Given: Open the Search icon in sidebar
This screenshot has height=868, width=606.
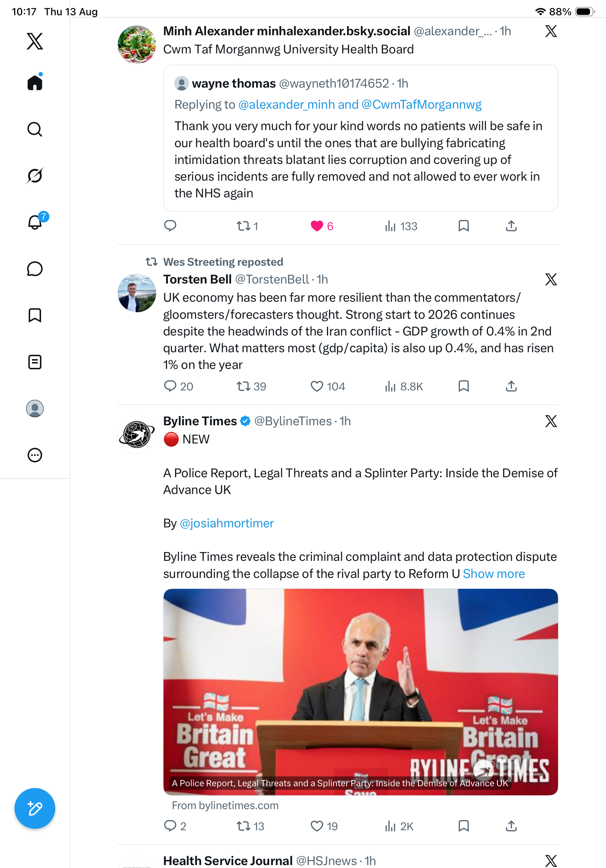Looking at the screenshot, I should (x=35, y=129).
